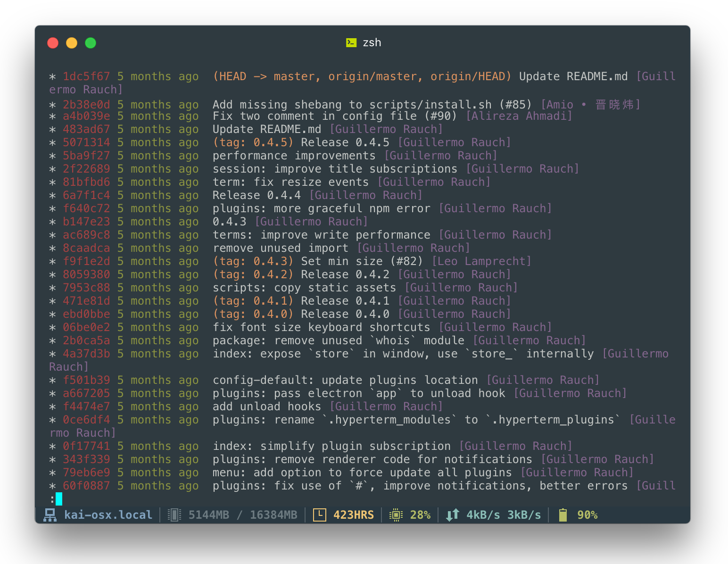Click the (tag: 0.4.0) label
The image size is (728, 564).
253,314
